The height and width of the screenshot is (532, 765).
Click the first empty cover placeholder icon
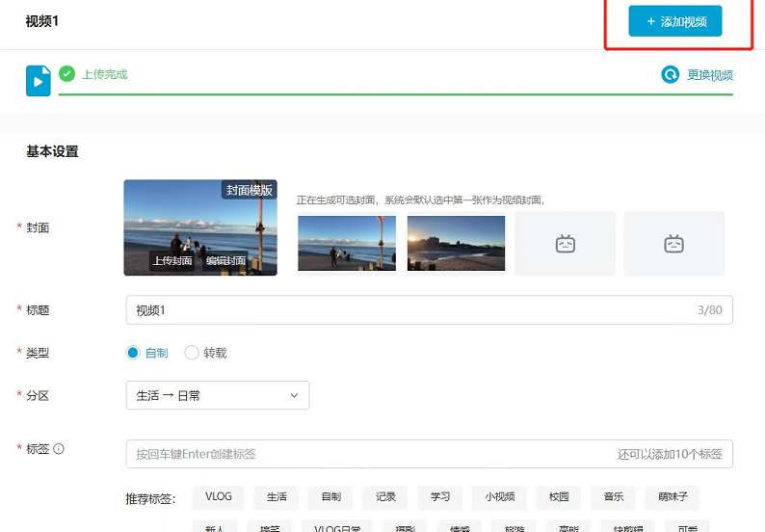[x=565, y=244]
